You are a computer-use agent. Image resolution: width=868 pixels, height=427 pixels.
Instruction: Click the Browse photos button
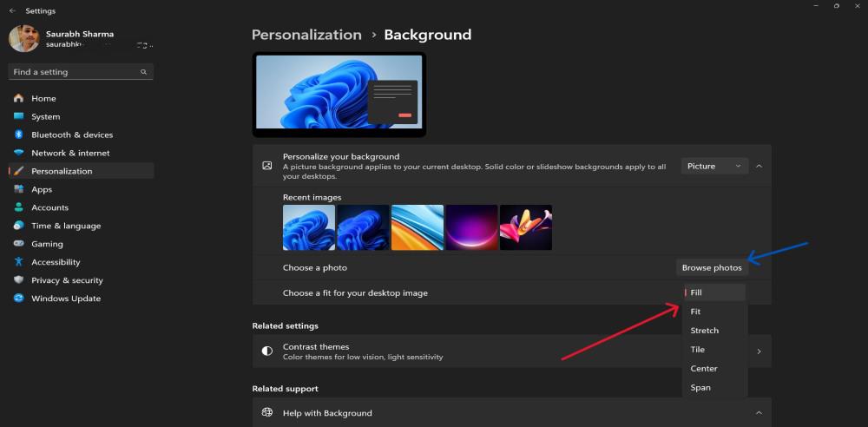tap(712, 267)
